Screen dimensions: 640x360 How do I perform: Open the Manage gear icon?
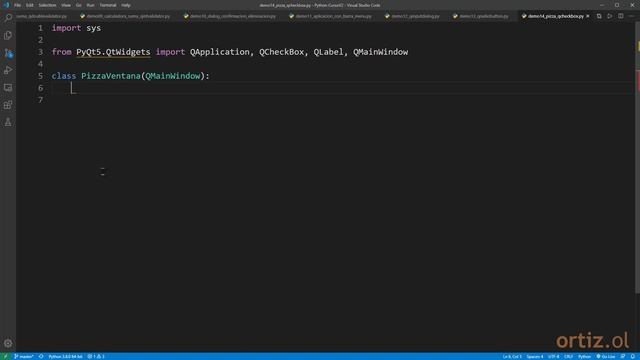[8, 343]
